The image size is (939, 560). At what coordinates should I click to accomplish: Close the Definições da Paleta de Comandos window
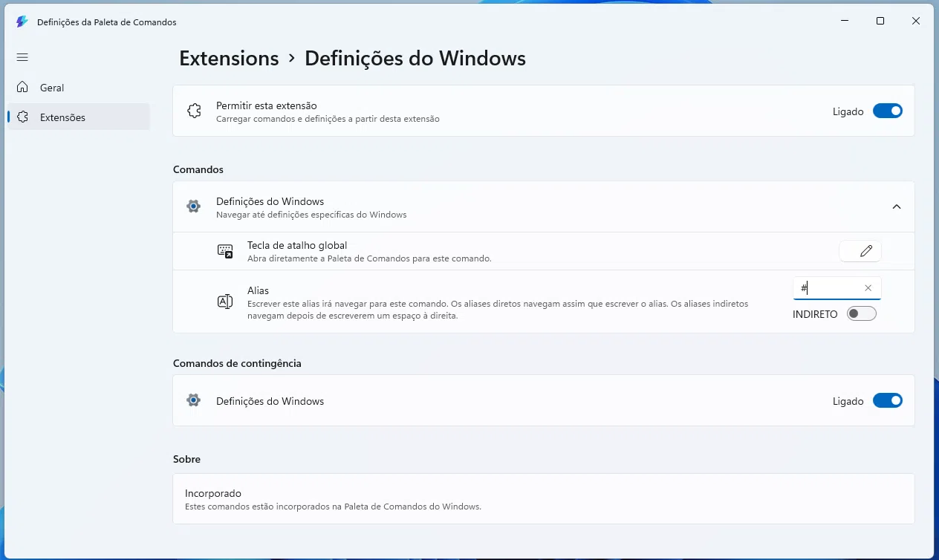[x=916, y=22]
